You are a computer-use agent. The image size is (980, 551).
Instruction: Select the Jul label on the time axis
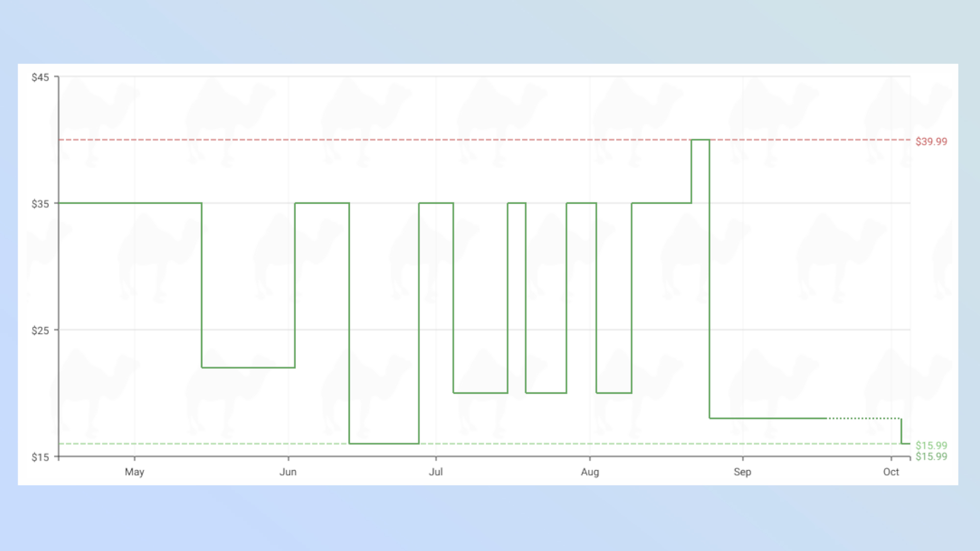click(436, 472)
